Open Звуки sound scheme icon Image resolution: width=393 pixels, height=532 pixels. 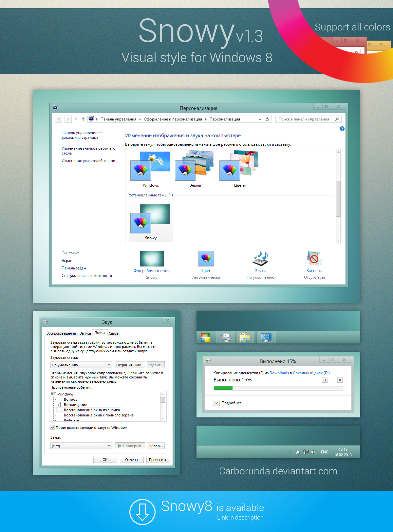260,259
